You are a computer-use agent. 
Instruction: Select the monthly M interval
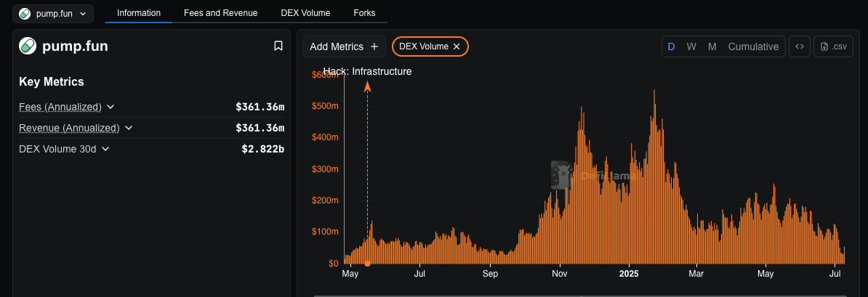click(712, 46)
